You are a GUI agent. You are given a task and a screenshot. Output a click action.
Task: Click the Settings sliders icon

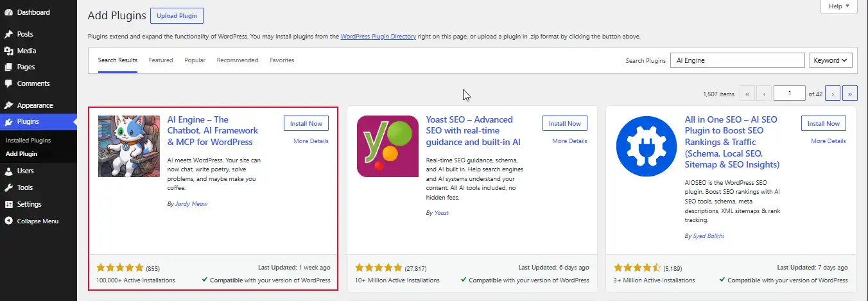click(x=8, y=204)
